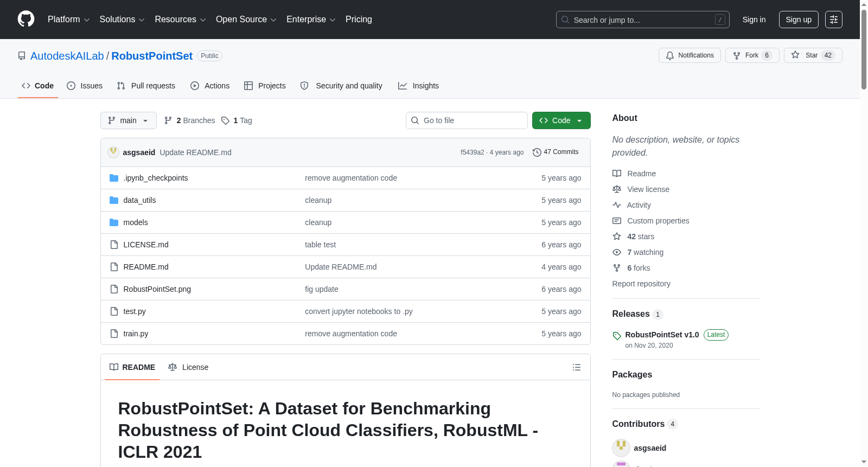The height and width of the screenshot is (467, 868).
Task: Open the Custom properties link
Action: click(x=658, y=221)
